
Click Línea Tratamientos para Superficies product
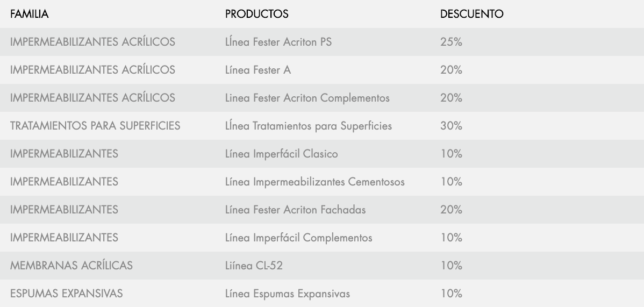(308, 126)
